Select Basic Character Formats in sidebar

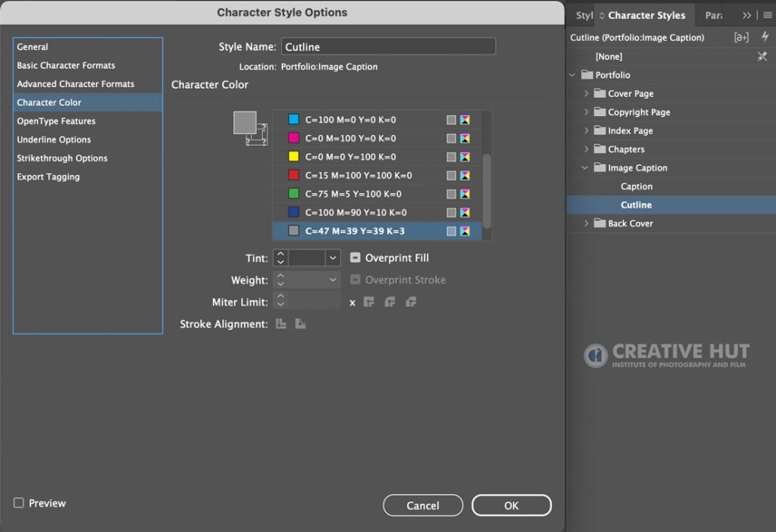[66, 65]
